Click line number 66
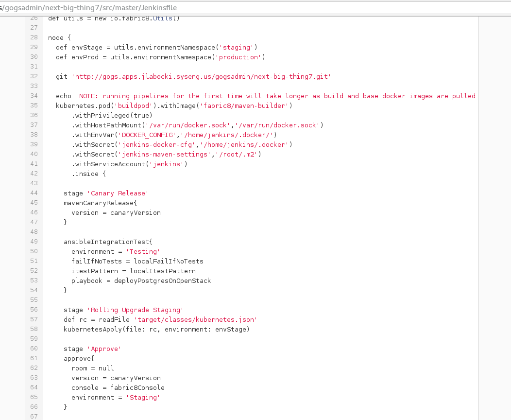The width and height of the screenshot is (511, 420). [34, 407]
